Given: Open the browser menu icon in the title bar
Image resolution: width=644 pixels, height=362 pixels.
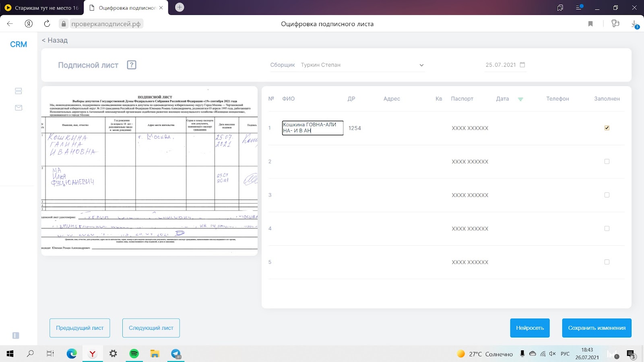Looking at the screenshot, I should (579, 7).
